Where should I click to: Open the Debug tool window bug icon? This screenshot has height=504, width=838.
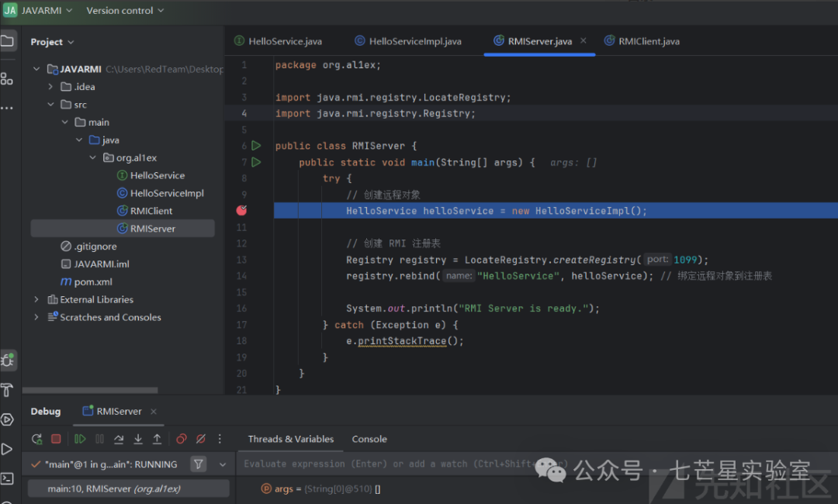coord(8,361)
